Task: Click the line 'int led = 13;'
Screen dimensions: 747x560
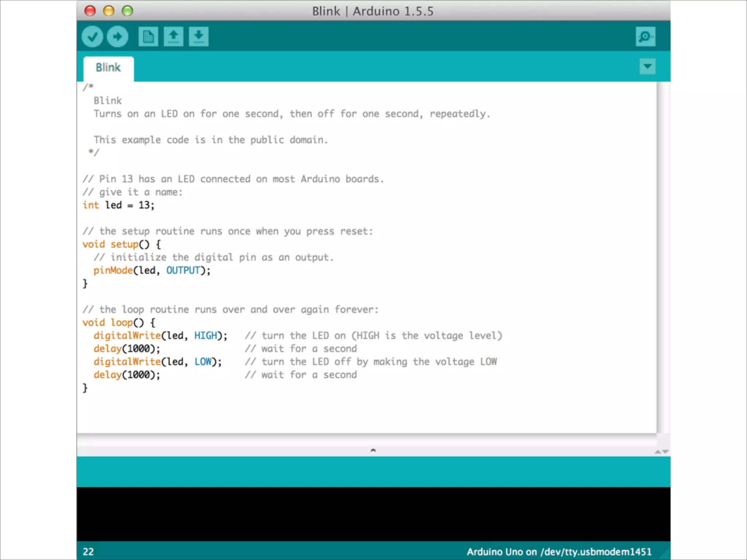Action: point(119,205)
